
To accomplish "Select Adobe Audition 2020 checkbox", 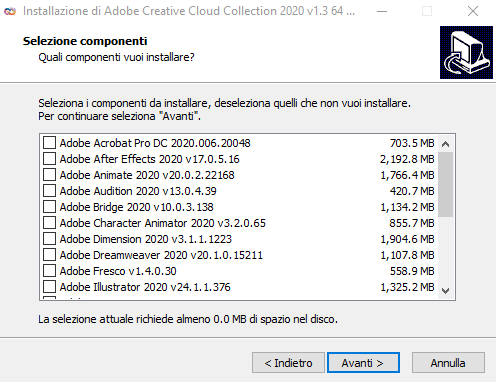I will (x=49, y=191).
